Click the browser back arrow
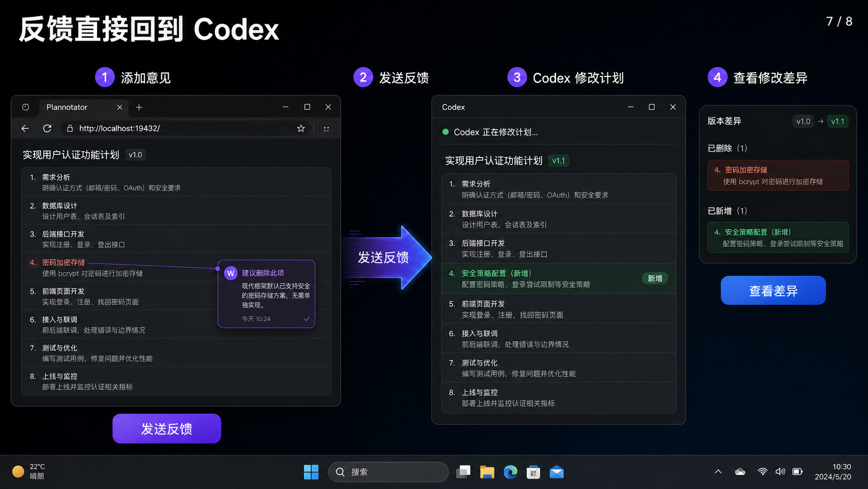Viewport: 868px width, 489px height. coord(25,128)
